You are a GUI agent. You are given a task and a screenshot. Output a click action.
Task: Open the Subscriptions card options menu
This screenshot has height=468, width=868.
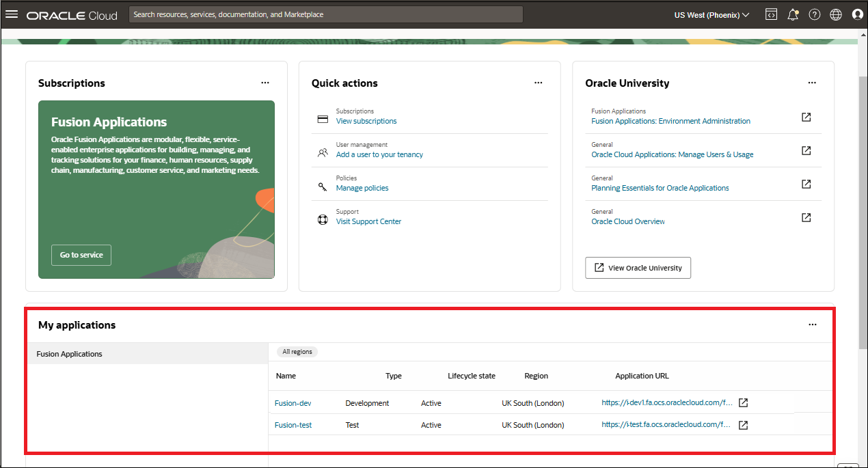tap(265, 83)
